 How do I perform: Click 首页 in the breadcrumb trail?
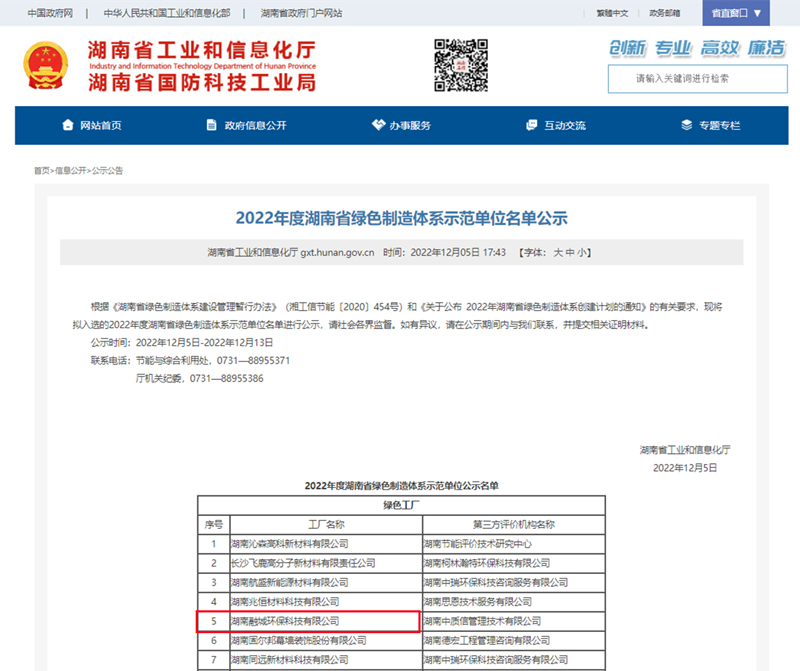[42, 170]
